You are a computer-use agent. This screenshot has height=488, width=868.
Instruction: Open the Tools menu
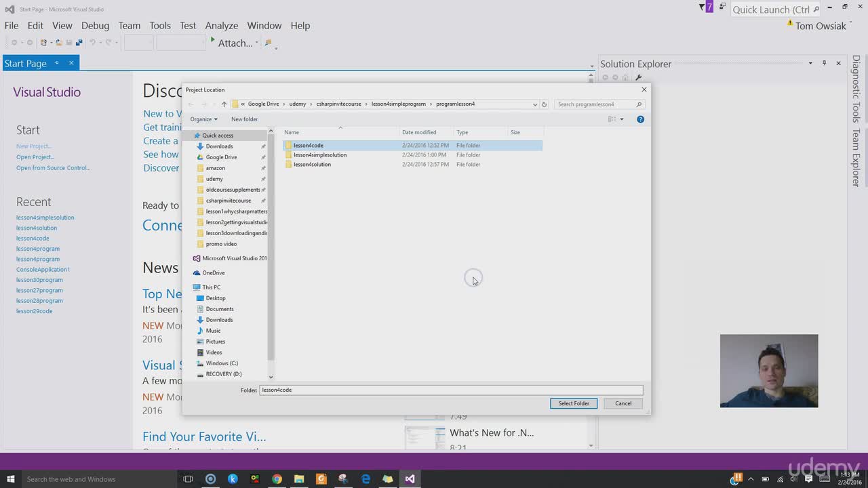tap(160, 25)
